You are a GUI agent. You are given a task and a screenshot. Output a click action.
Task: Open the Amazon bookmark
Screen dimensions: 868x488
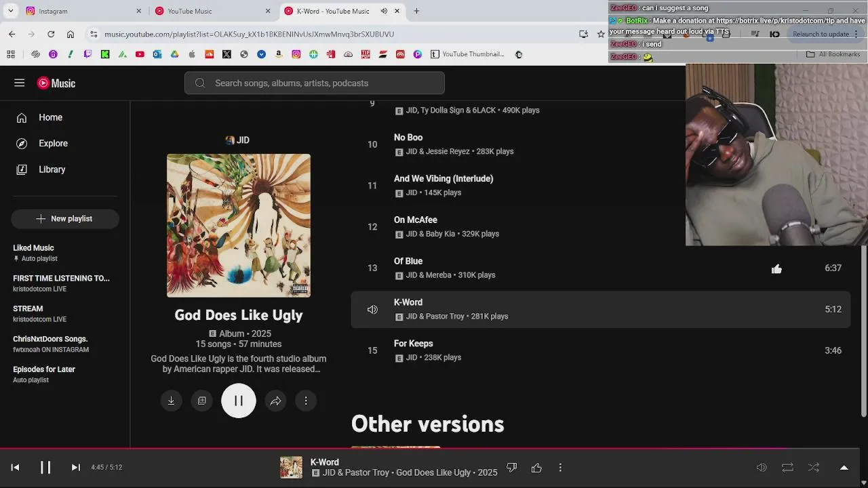coord(279,54)
